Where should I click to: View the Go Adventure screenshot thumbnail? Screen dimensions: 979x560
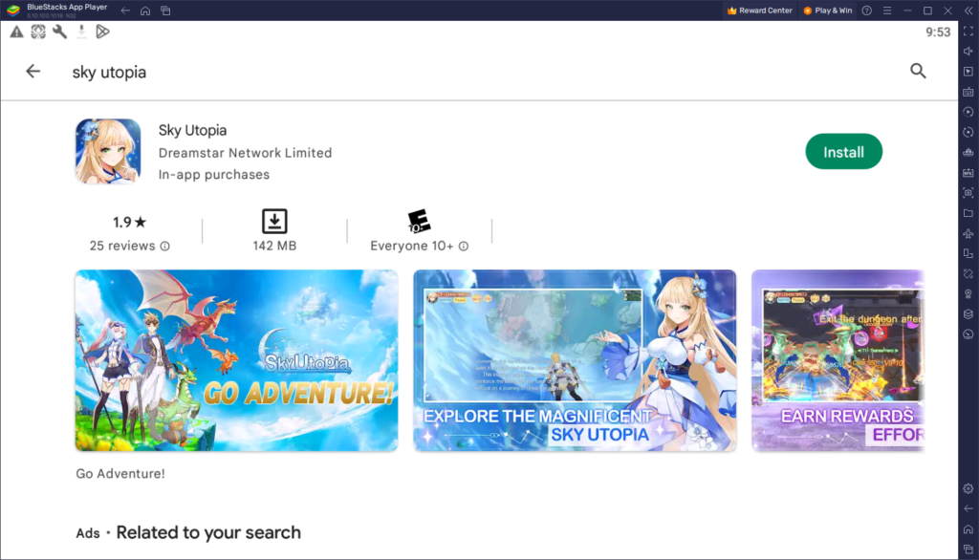[235, 360]
